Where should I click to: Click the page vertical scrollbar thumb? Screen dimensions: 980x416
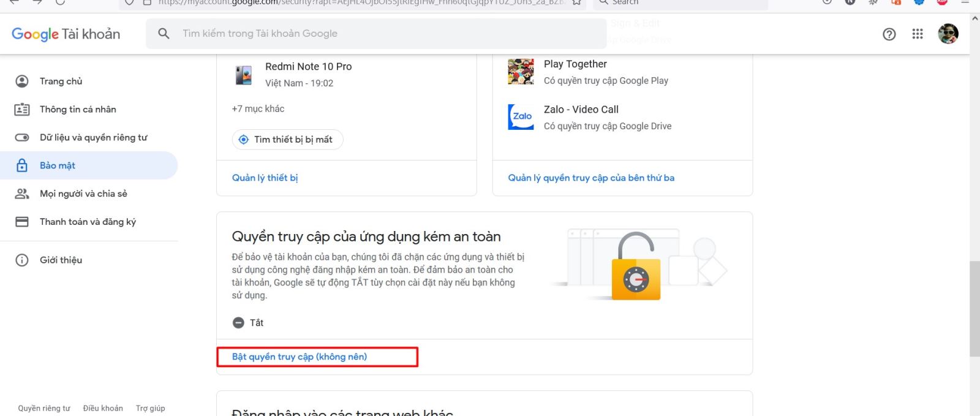[x=974, y=308]
